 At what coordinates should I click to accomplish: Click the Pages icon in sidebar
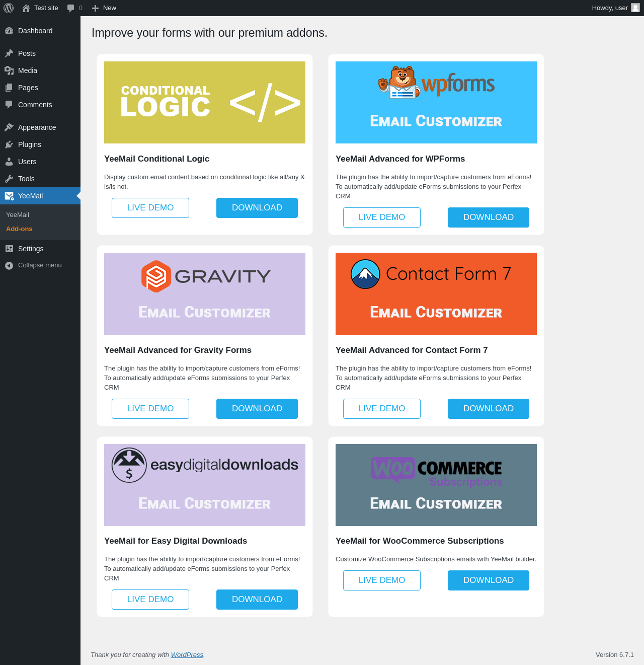(x=9, y=88)
